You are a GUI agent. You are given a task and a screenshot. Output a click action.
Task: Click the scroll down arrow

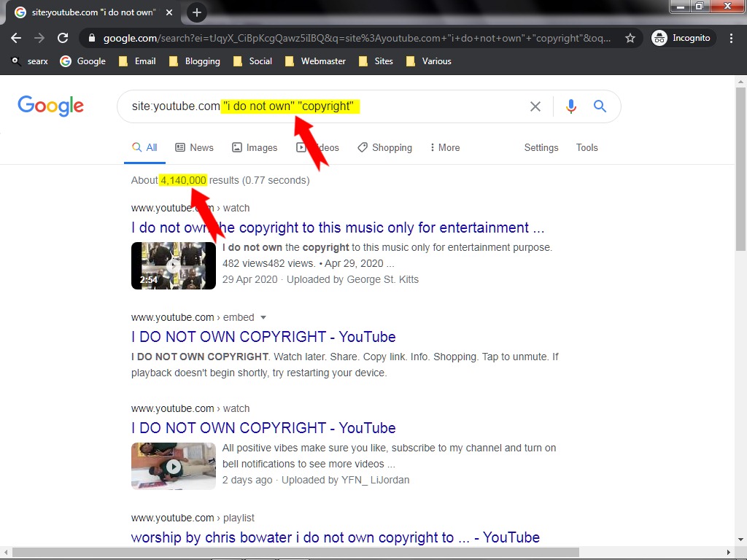tap(740, 540)
